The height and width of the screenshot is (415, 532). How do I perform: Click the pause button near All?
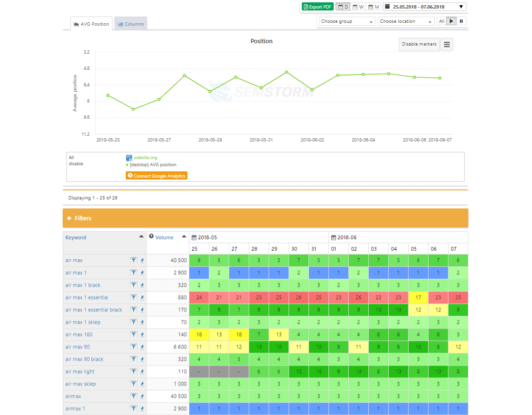coord(461,21)
